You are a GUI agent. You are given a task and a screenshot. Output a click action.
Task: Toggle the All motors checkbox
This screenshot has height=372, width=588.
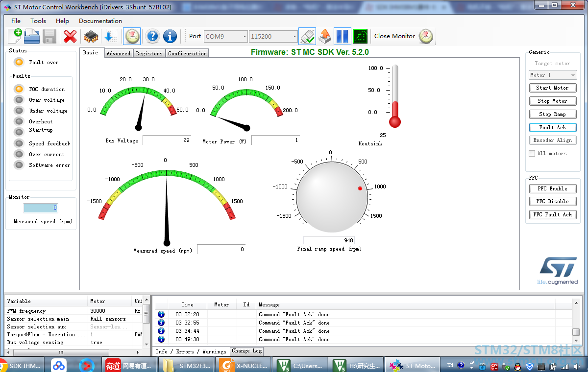532,154
